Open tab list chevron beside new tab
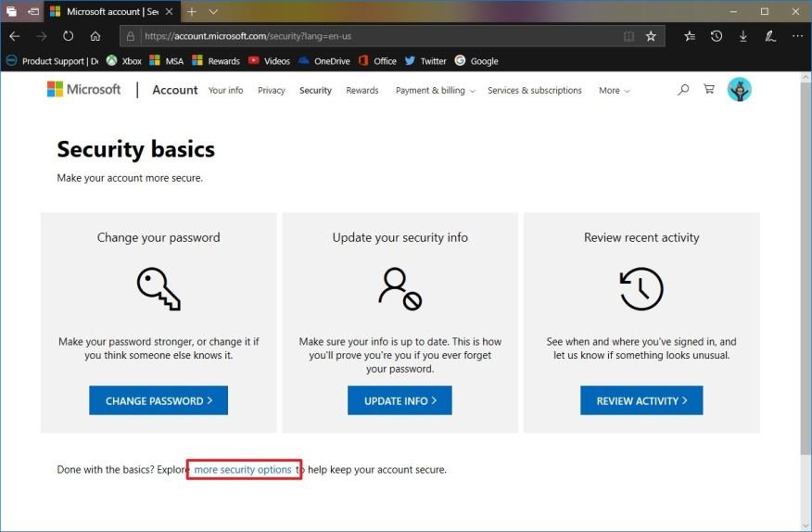812x532 pixels. 214,12
